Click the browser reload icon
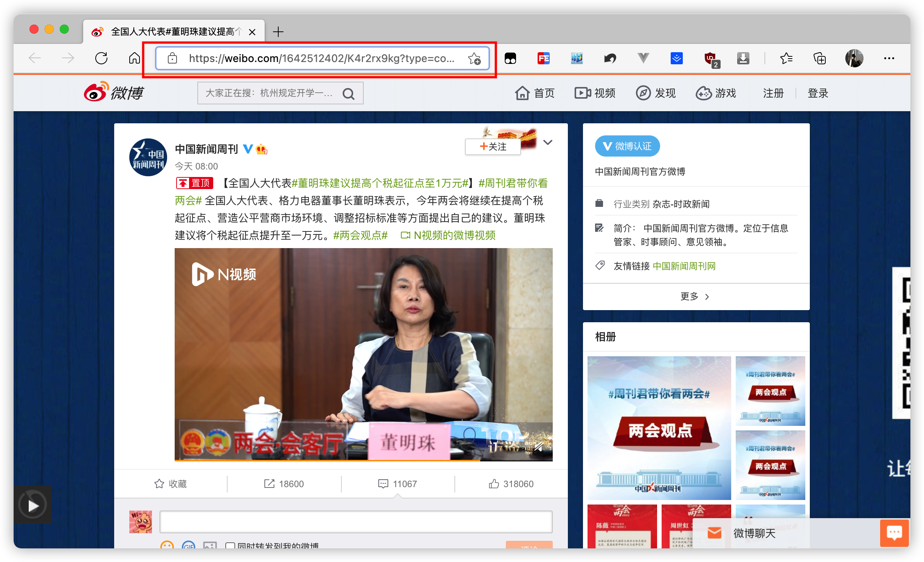924x562 pixels. coord(101,58)
